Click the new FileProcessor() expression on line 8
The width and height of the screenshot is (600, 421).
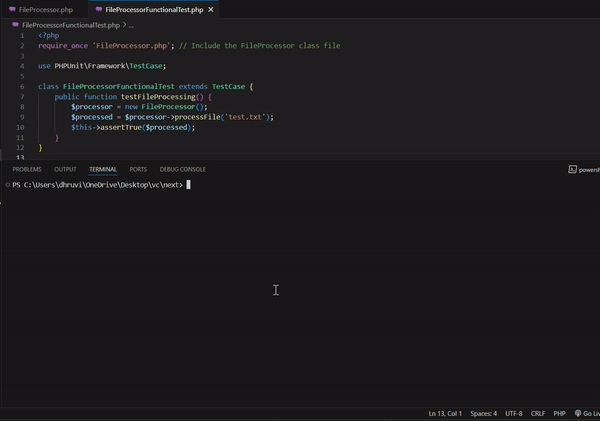165,107
